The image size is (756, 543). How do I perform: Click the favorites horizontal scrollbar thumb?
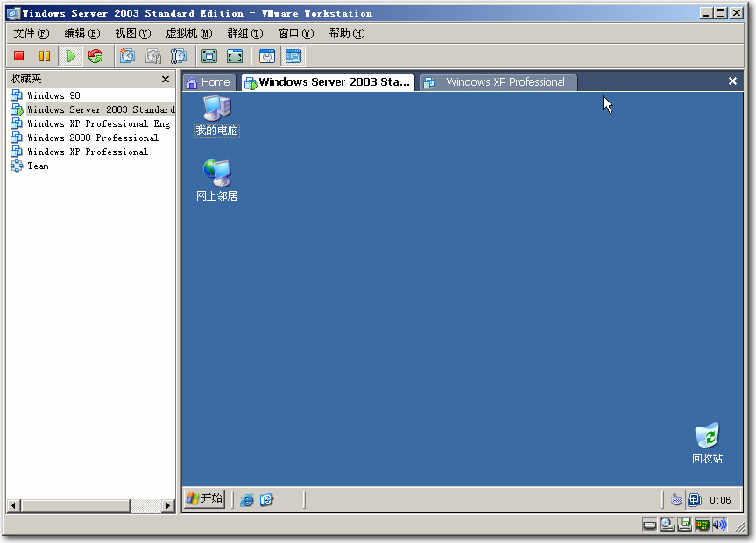pyautogui.click(x=75, y=505)
